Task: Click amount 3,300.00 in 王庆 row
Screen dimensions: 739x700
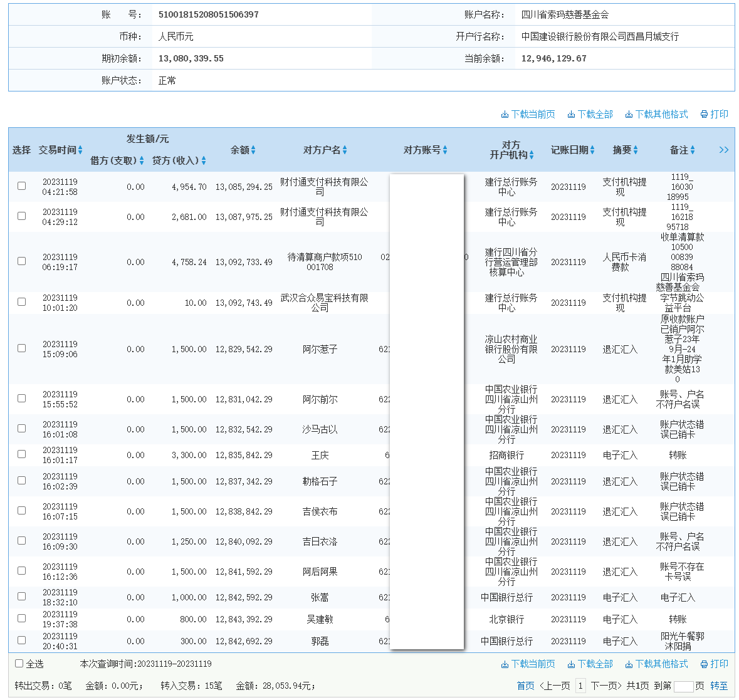Action: click(x=189, y=455)
